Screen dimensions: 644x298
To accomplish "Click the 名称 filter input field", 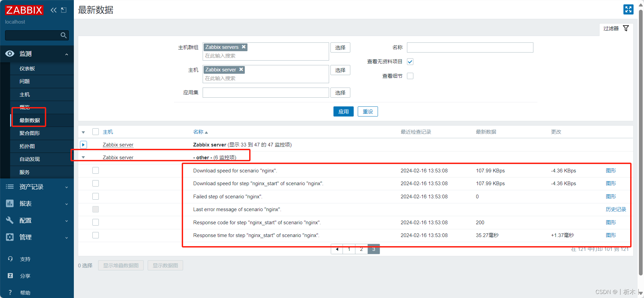I will pos(470,47).
